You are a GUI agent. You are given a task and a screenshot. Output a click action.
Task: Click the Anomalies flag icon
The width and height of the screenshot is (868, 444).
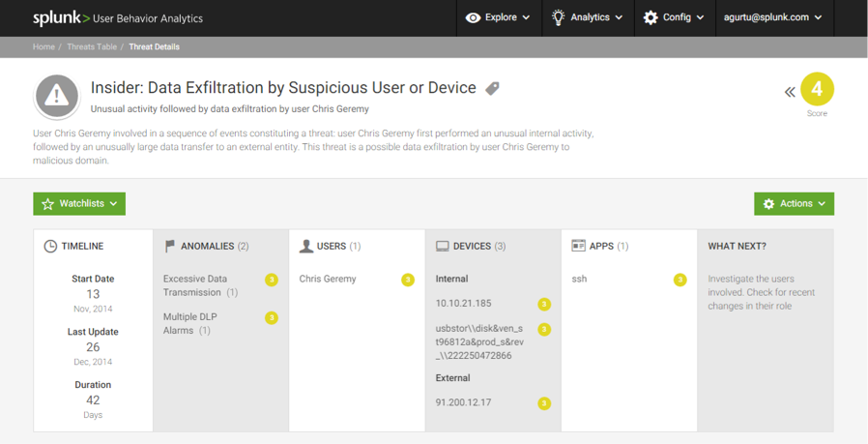(170, 246)
